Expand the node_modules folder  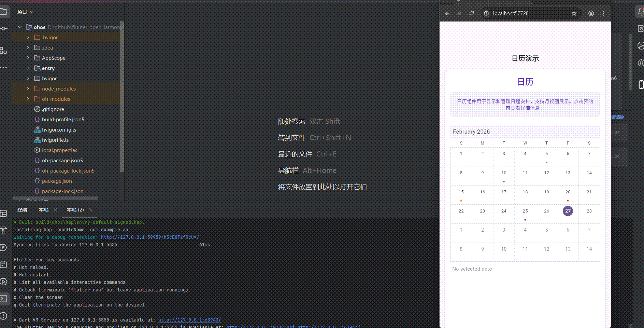coord(28,88)
